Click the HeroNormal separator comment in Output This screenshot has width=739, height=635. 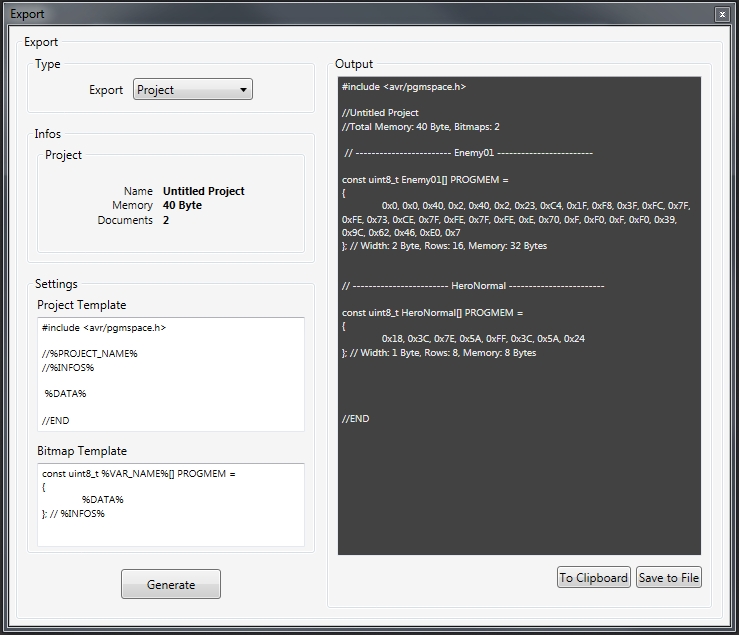pyautogui.click(x=472, y=286)
